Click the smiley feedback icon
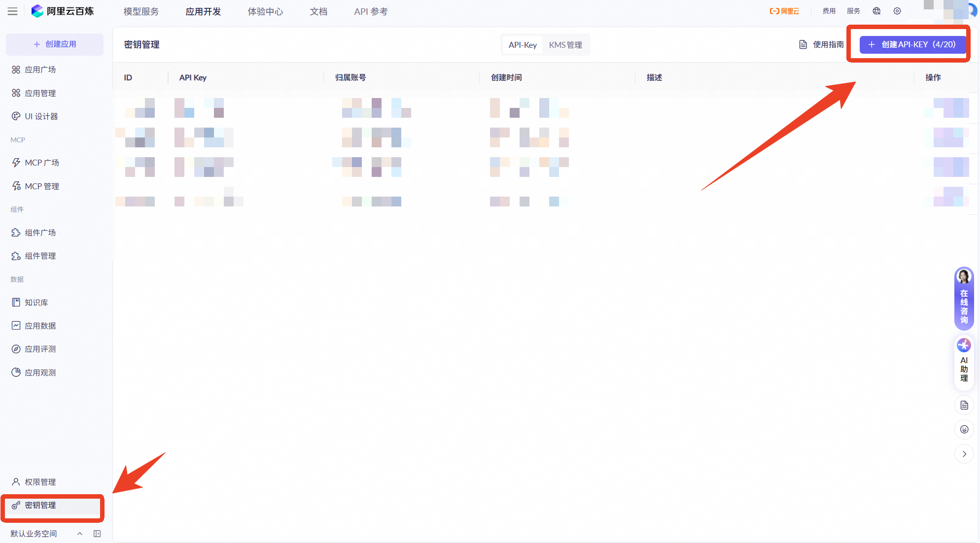The height and width of the screenshot is (543, 980). coord(964,429)
